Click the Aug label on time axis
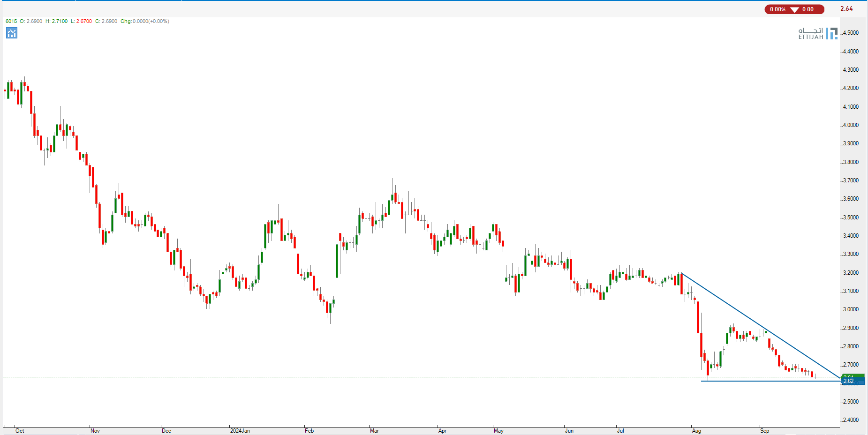 (696, 430)
